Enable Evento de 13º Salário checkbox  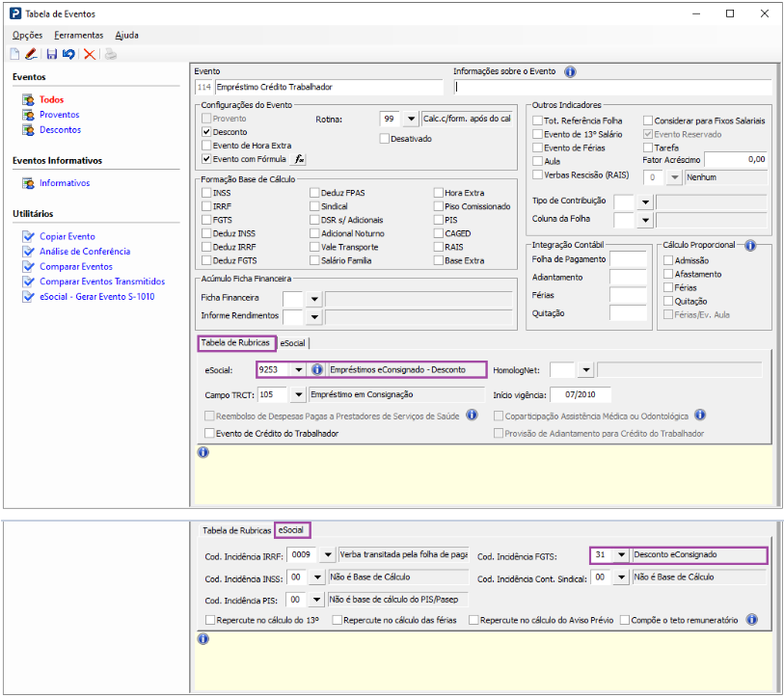pyautogui.click(x=537, y=134)
